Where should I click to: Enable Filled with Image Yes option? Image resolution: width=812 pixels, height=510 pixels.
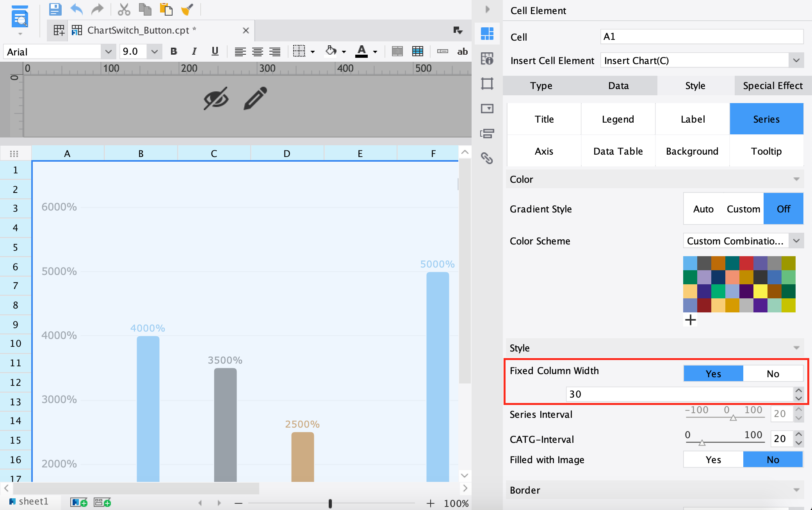[x=713, y=460]
